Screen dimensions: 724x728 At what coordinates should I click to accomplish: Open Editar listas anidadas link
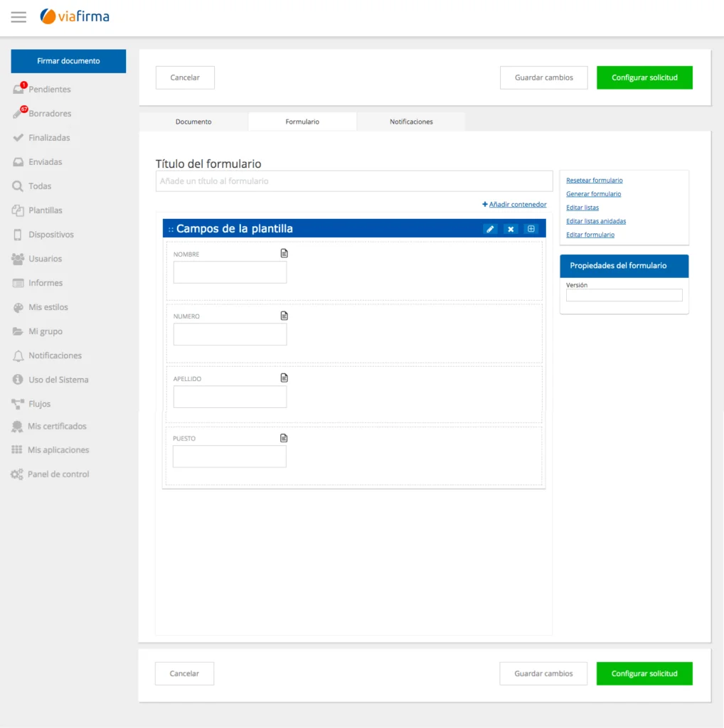596,221
